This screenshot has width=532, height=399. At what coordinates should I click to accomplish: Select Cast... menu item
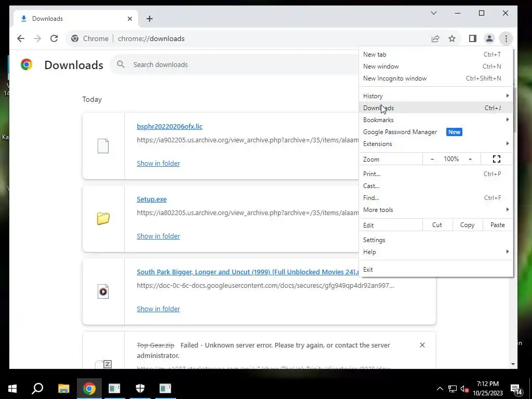(436, 186)
